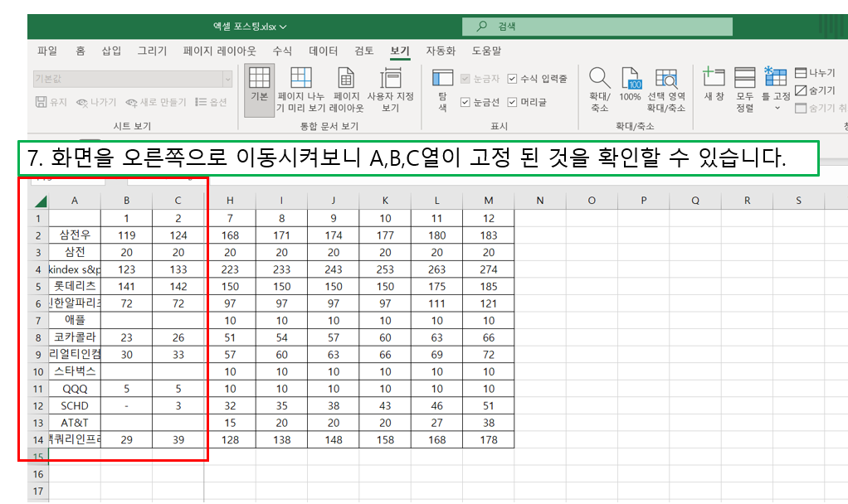Open the 검토 tab
The image size is (848, 504).
[364, 51]
